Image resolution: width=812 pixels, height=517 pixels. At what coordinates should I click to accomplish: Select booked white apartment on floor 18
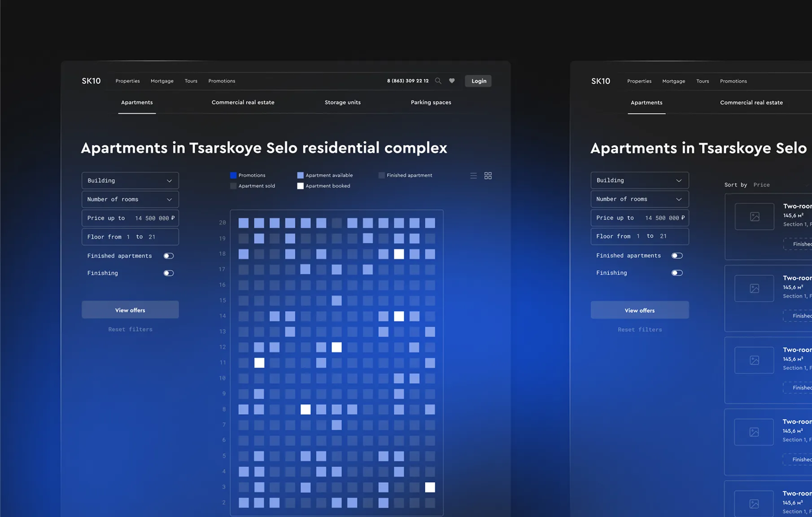tap(399, 254)
